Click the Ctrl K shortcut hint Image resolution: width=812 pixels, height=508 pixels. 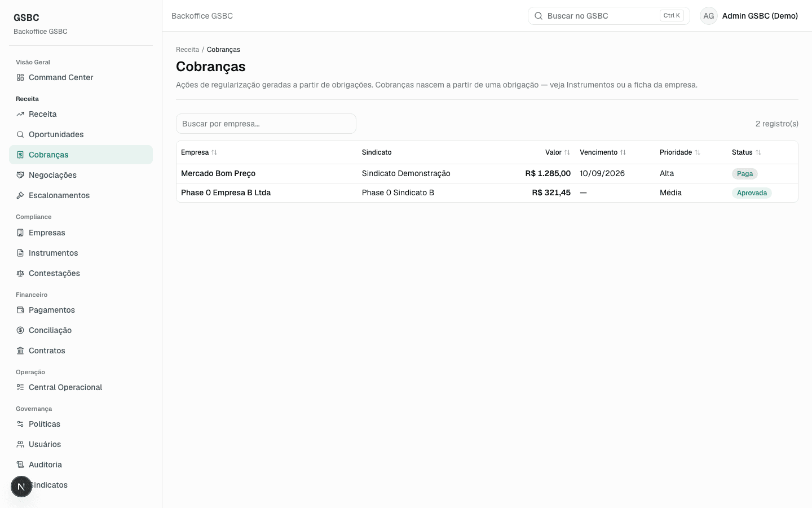672,16
